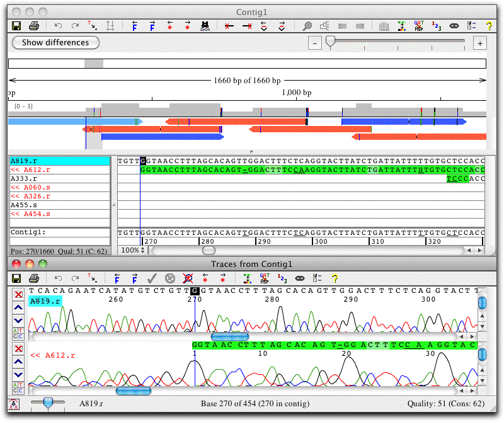Click the horizontal scrollbar thumb under alignment
The height and width of the screenshot is (422, 504).
[x=209, y=251]
